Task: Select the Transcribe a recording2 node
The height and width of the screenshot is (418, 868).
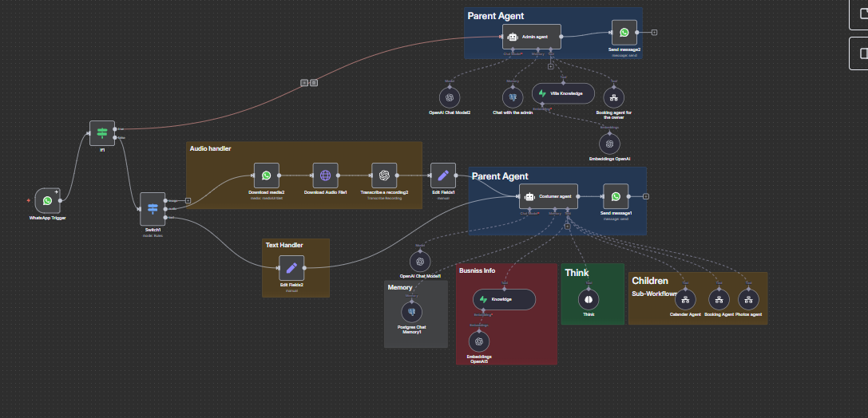Action: [384, 175]
